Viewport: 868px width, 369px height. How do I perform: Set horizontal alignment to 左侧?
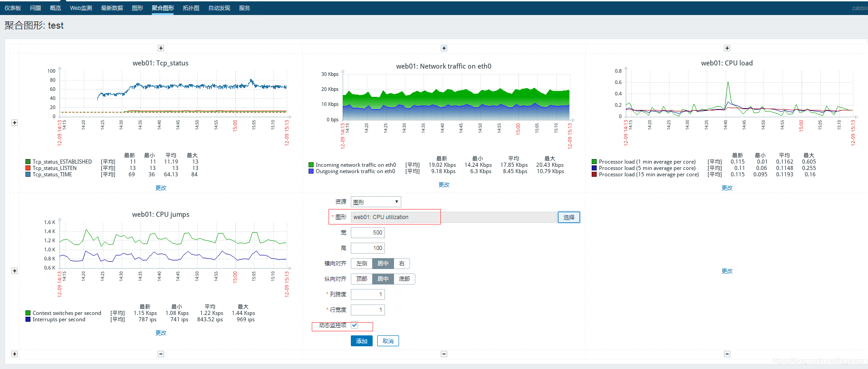point(362,264)
